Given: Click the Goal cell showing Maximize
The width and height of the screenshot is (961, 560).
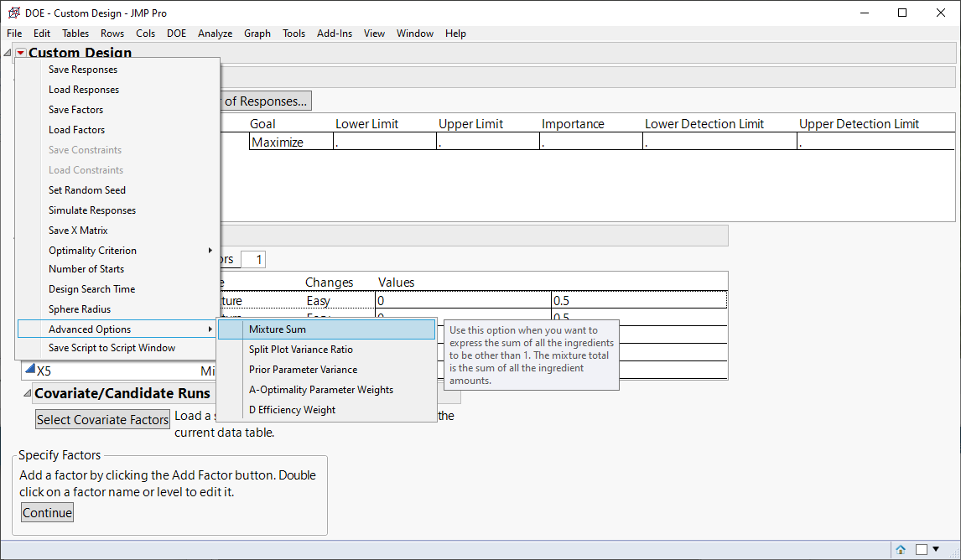Looking at the screenshot, I should click(278, 143).
